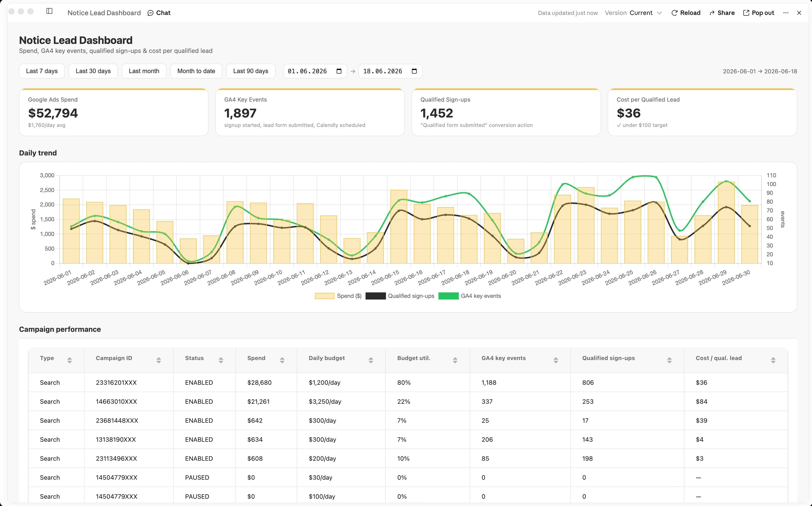Click the Last month button
This screenshot has height=506, width=812.
click(x=144, y=71)
